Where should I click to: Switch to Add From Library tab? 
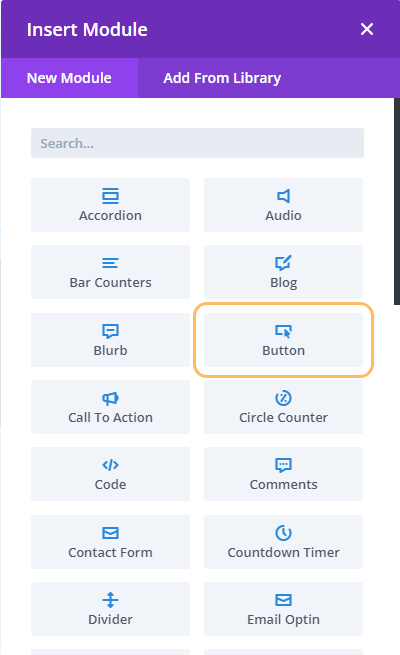tap(222, 78)
